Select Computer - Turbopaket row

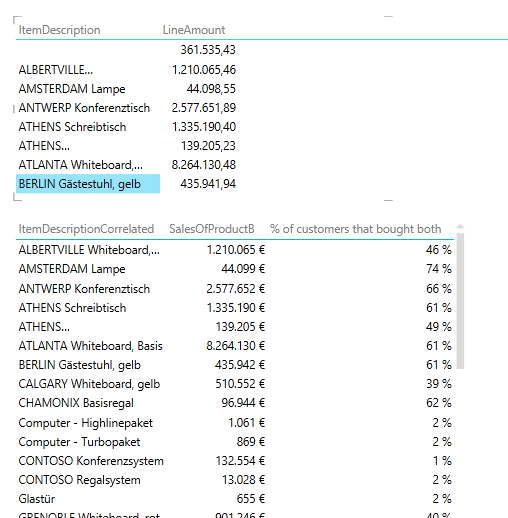point(235,442)
